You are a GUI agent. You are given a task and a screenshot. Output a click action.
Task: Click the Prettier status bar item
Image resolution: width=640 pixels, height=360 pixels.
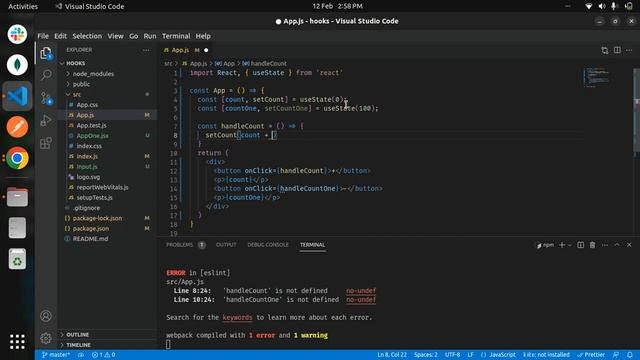tap(591, 355)
